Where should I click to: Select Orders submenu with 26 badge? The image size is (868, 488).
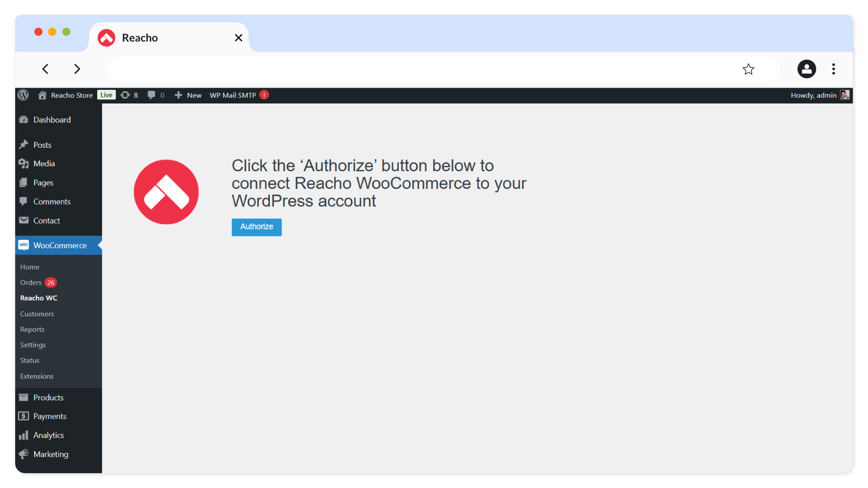point(31,282)
